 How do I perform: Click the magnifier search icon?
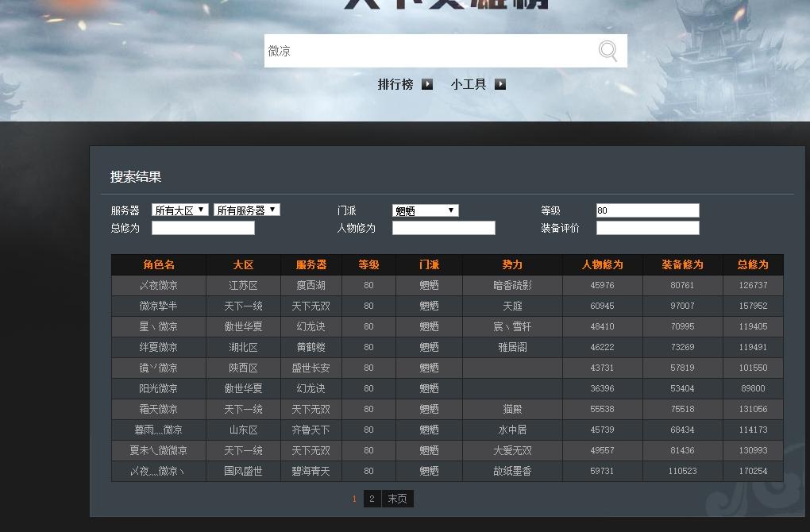coord(607,51)
